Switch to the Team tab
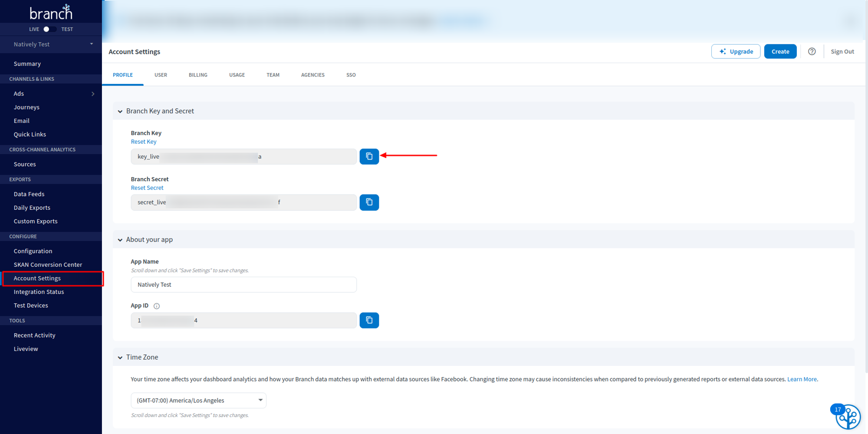This screenshot has height=434, width=868. click(x=273, y=75)
